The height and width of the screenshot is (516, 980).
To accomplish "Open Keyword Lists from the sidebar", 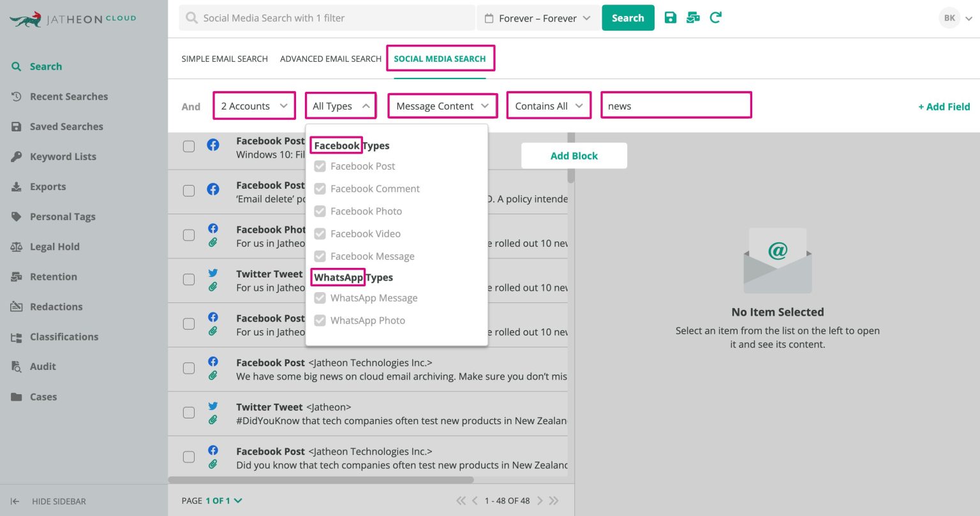I will (63, 156).
